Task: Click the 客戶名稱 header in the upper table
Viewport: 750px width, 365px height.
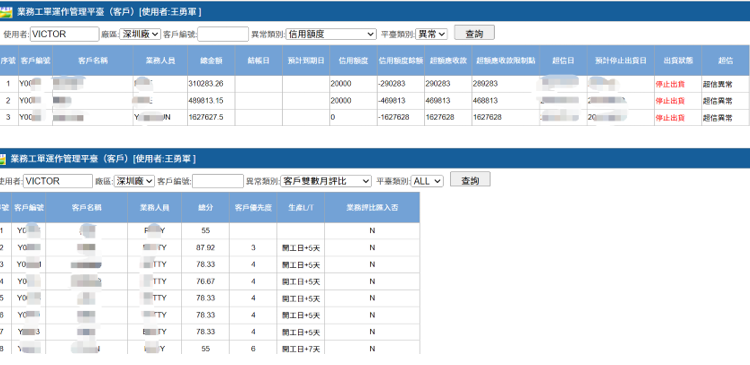Action: 93,61
